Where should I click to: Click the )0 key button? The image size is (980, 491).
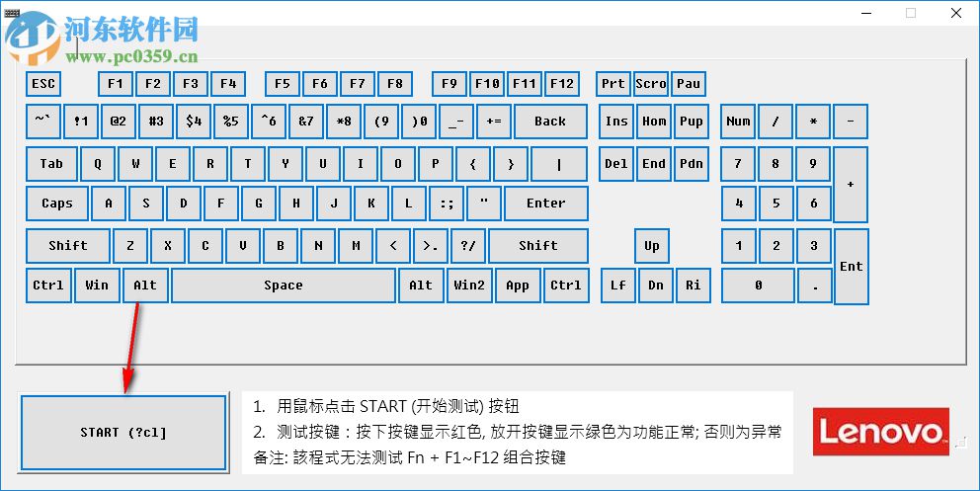coord(419,122)
